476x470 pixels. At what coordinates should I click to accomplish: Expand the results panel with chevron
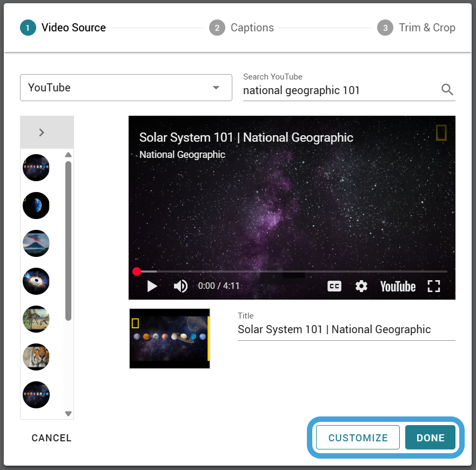coord(42,133)
